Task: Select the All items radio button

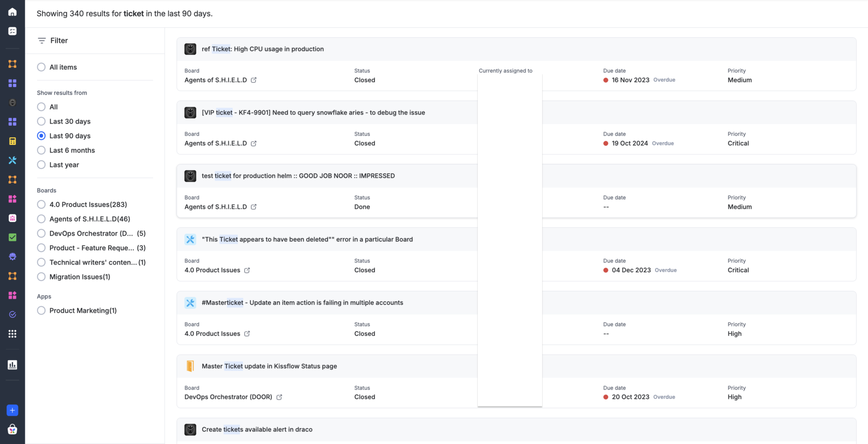Action: (41, 67)
